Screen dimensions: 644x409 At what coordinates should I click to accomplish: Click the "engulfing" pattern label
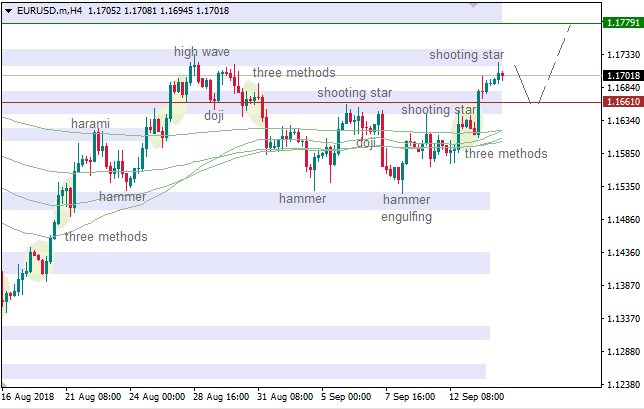tap(407, 216)
